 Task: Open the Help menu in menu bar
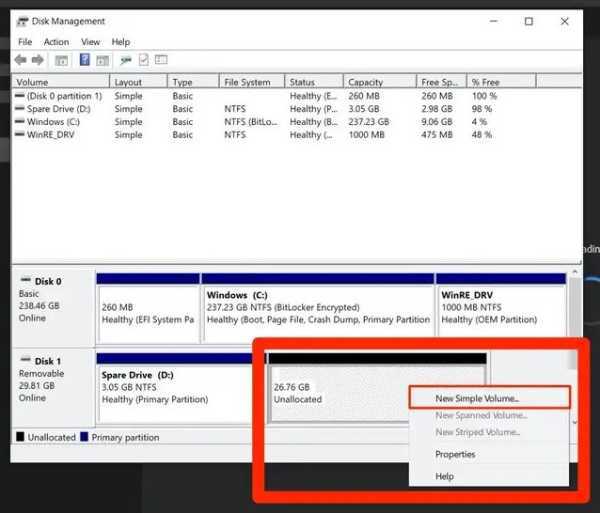tap(121, 42)
